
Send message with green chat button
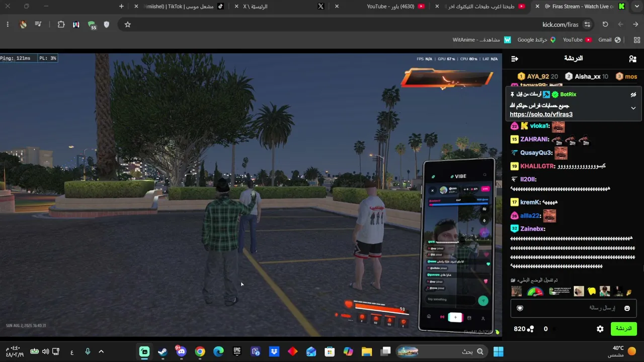623,329
